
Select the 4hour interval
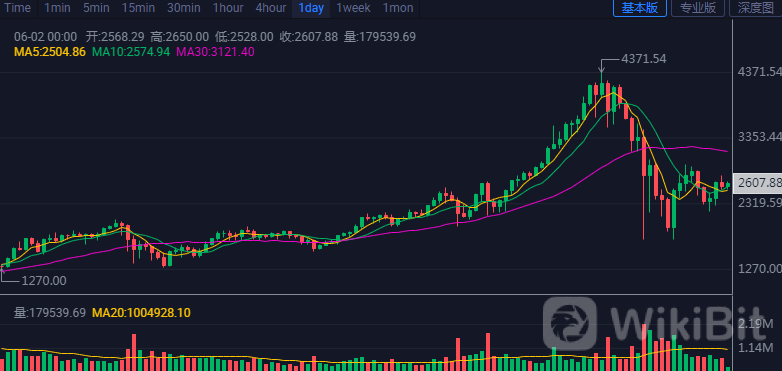click(x=271, y=8)
